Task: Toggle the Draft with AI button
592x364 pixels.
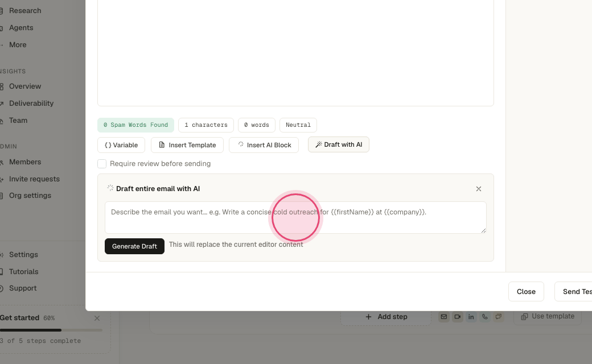Action: [x=339, y=145]
